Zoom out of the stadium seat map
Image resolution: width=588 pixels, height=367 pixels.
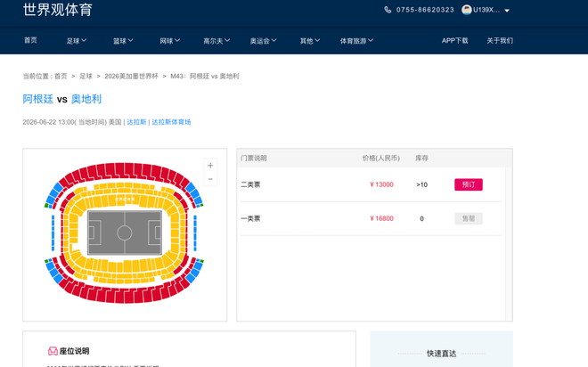210,179
